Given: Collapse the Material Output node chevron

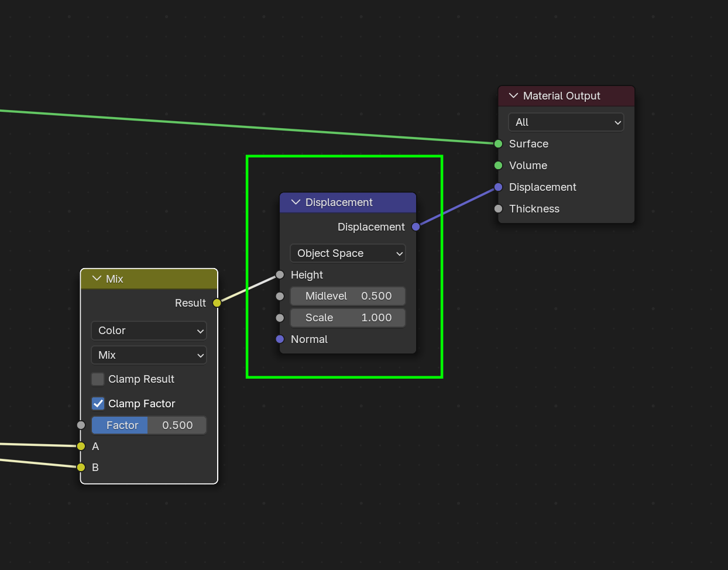Looking at the screenshot, I should (x=513, y=95).
